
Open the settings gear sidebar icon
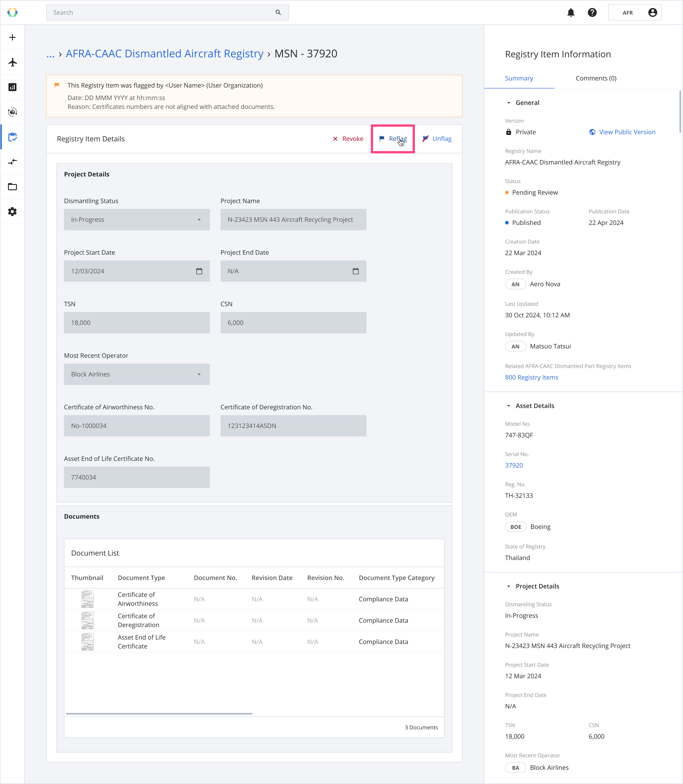click(12, 211)
